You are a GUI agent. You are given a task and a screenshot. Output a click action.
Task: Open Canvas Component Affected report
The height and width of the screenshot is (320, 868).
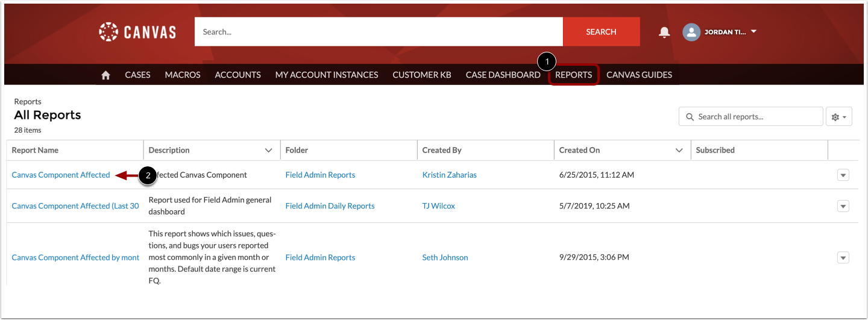pyautogui.click(x=61, y=175)
